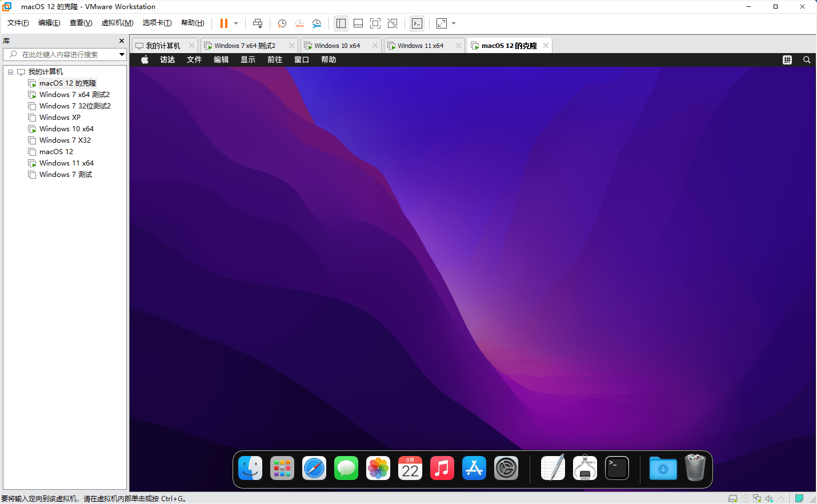Click the stretch guest display icon
The image size is (817, 504).
coord(442,23)
